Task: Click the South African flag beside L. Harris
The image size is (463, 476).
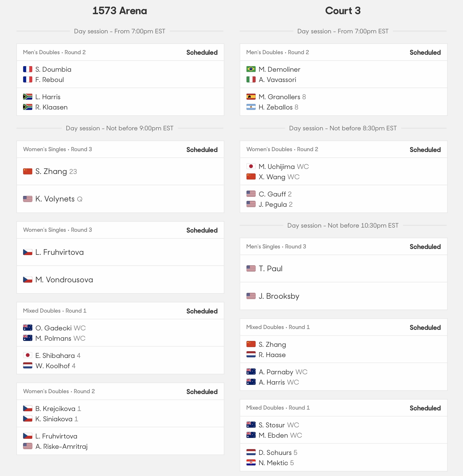Action: pos(27,97)
